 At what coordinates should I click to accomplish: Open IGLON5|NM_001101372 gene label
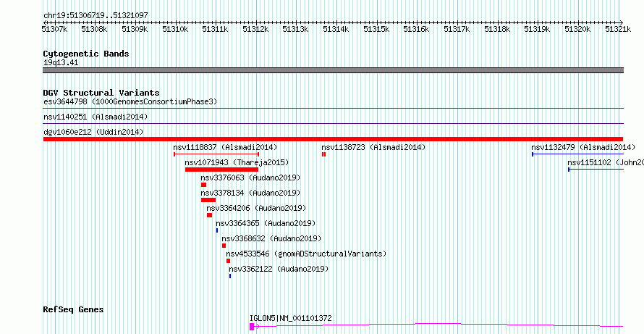click(291, 318)
